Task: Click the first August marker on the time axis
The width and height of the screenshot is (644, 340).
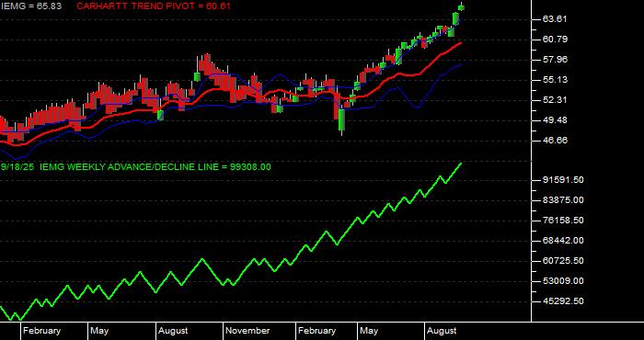Action: click(x=173, y=331)
